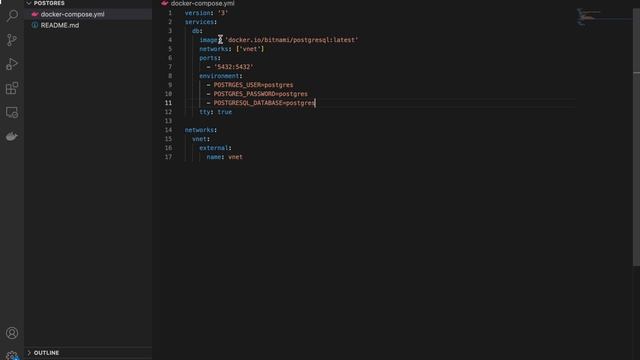Screen dimensions: 640x360
Task: Click line number 11 in gutter
Action: coord(168,103)
